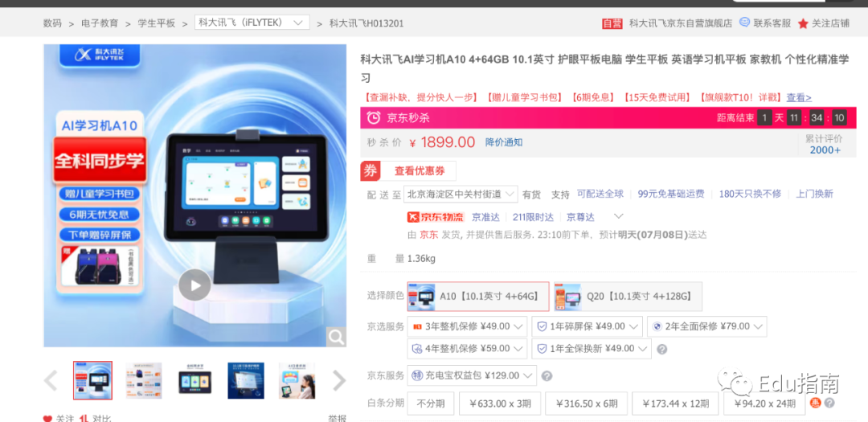
Task: Click the 关注店铺 star icon
Action: [x=803, y=23]
